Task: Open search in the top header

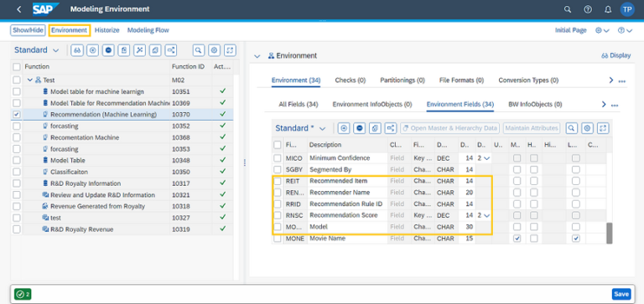Action: tap(568, 9)
